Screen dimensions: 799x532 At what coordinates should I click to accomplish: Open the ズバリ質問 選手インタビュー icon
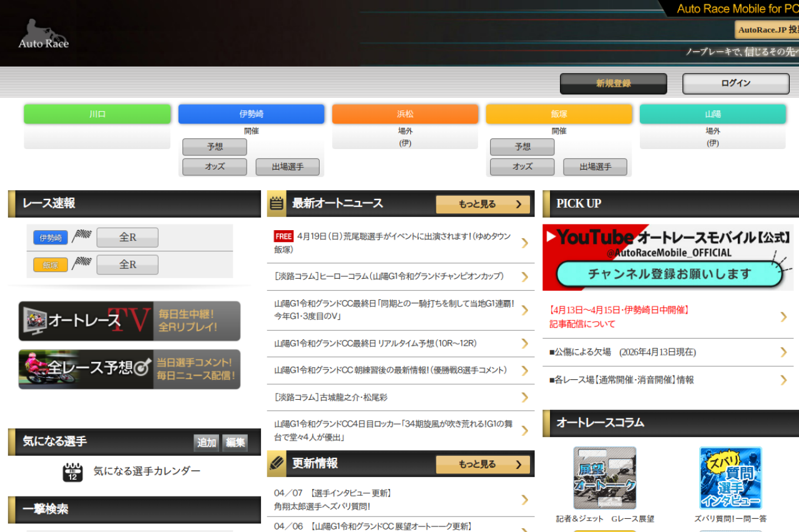730,478
